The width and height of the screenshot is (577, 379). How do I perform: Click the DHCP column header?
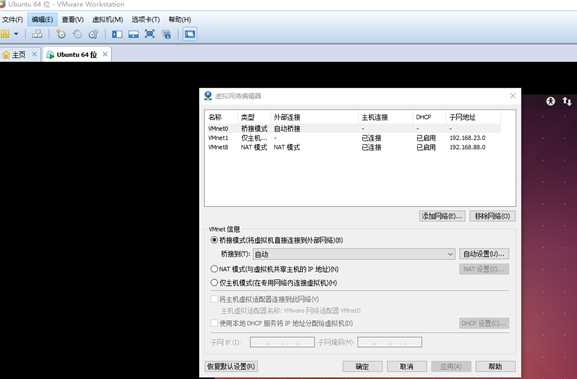[x=423, y=117]
